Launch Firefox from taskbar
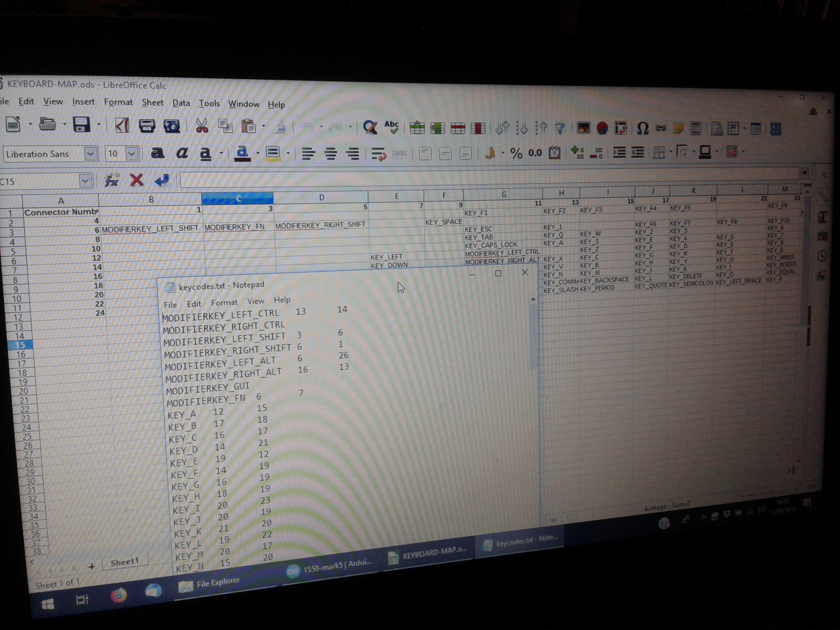 coord(118,595)
